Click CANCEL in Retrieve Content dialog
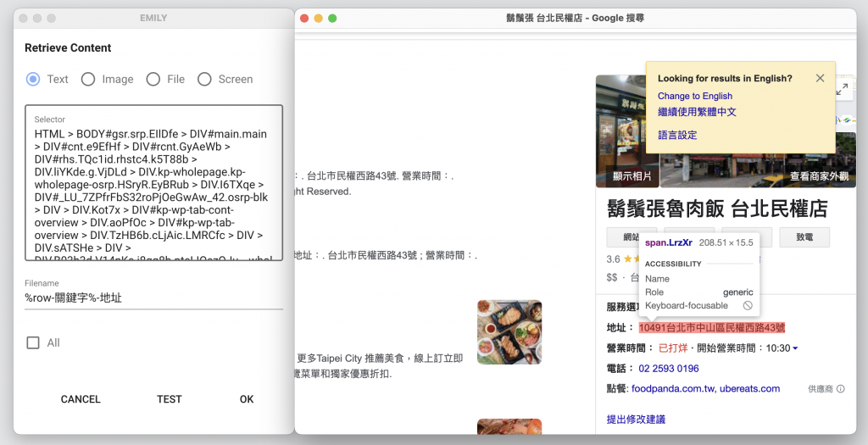This screenshot has height=445, width=868. click(x=81, y=399)
